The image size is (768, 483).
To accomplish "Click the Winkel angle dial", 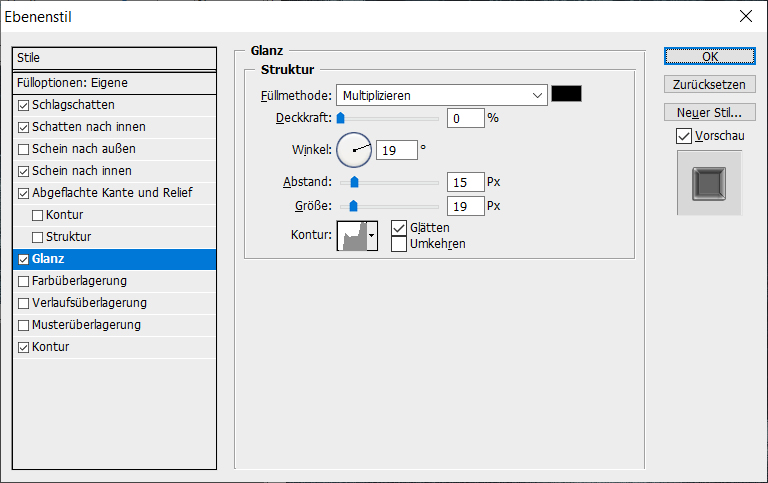I will coord(354,150).
